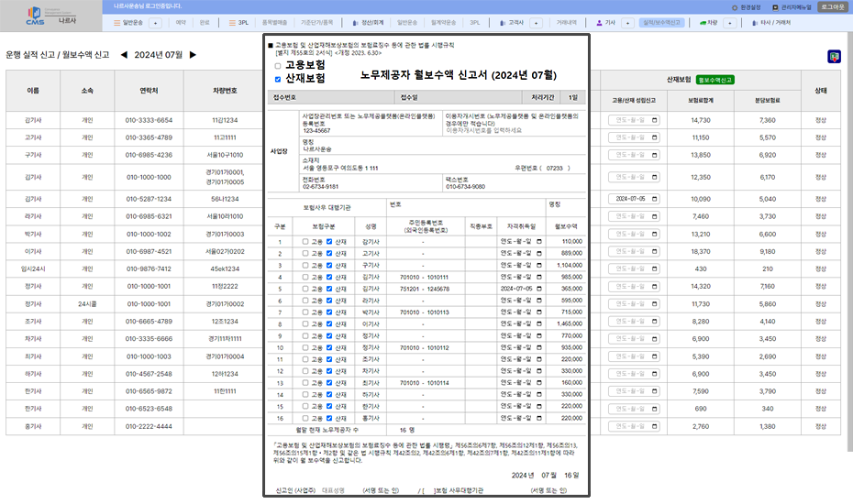Open calendar icon in table row with 2,760

coord(655,426)
